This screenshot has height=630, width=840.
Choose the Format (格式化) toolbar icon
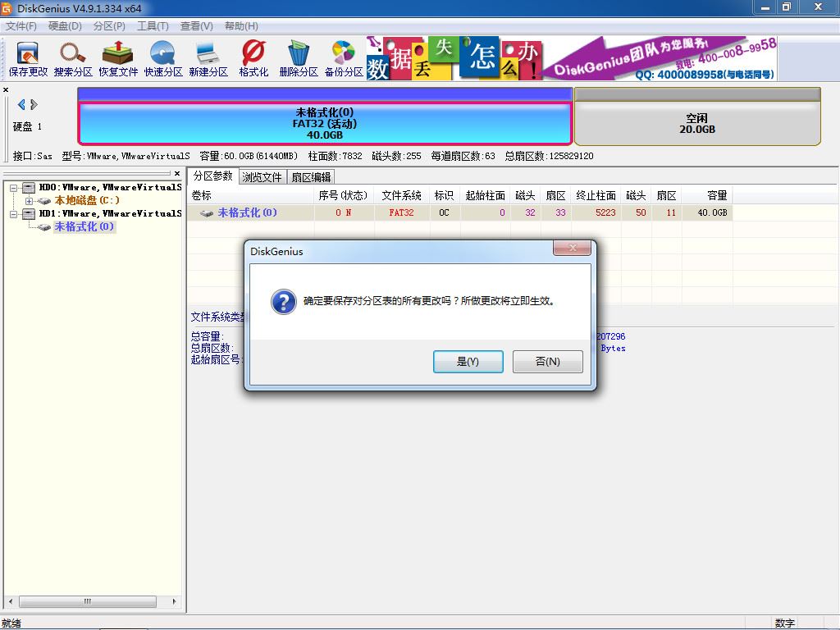(253, 59)
